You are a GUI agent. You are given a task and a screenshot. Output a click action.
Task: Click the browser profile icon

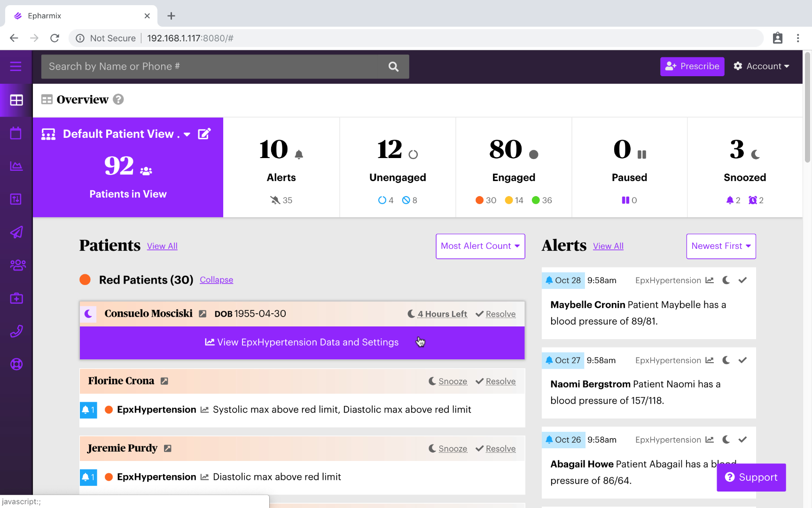click(778, 38)
